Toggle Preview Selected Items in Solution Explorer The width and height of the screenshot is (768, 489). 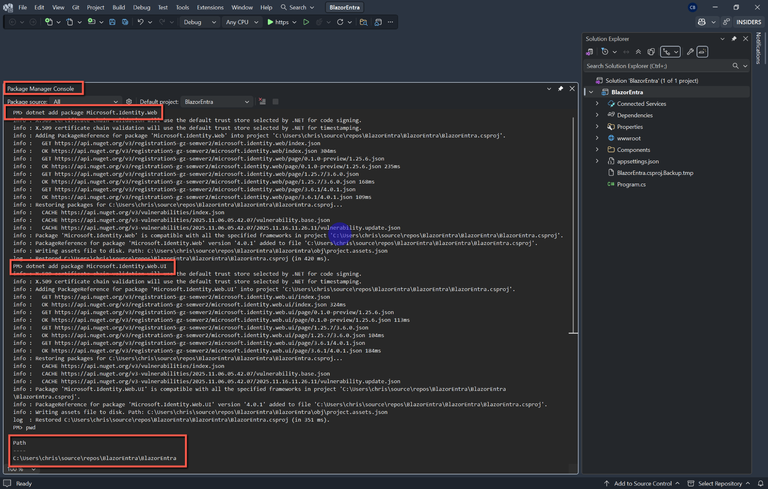[x=702, y=52]
